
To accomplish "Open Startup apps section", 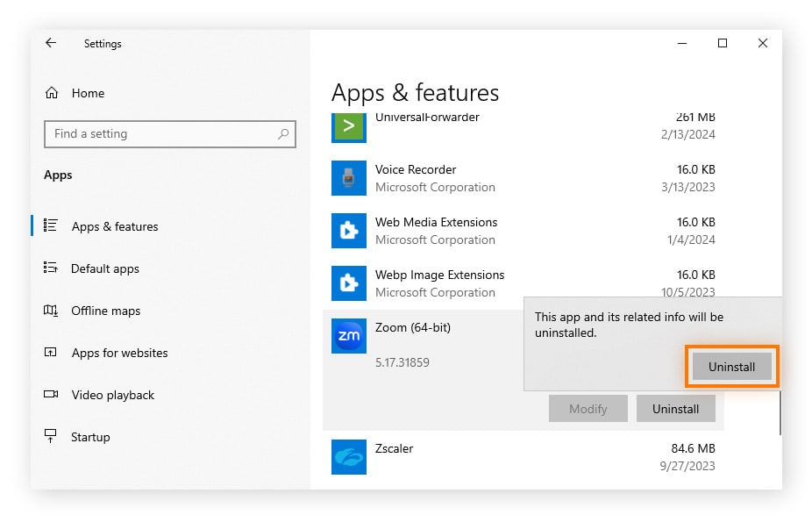I will pos(90,437).
